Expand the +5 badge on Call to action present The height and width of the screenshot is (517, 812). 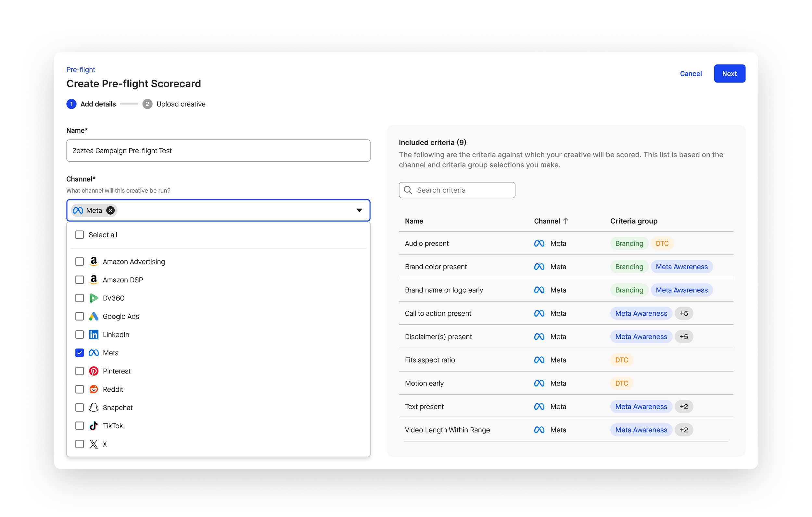pyautogui.click(x=683, y=313)
